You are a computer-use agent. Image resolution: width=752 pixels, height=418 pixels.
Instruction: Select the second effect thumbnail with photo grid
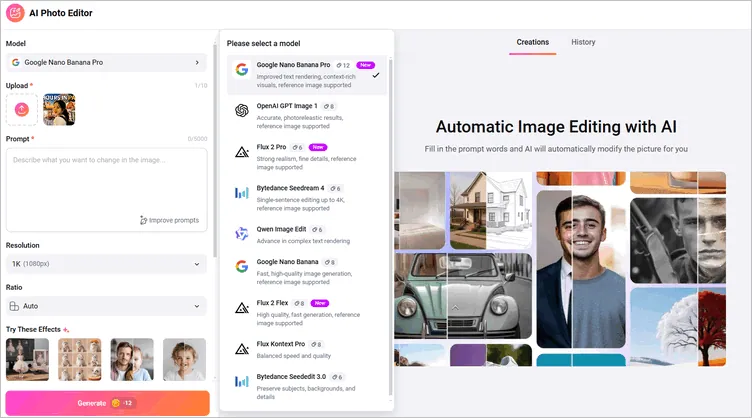pyautogui.click(x=80, y=360)
